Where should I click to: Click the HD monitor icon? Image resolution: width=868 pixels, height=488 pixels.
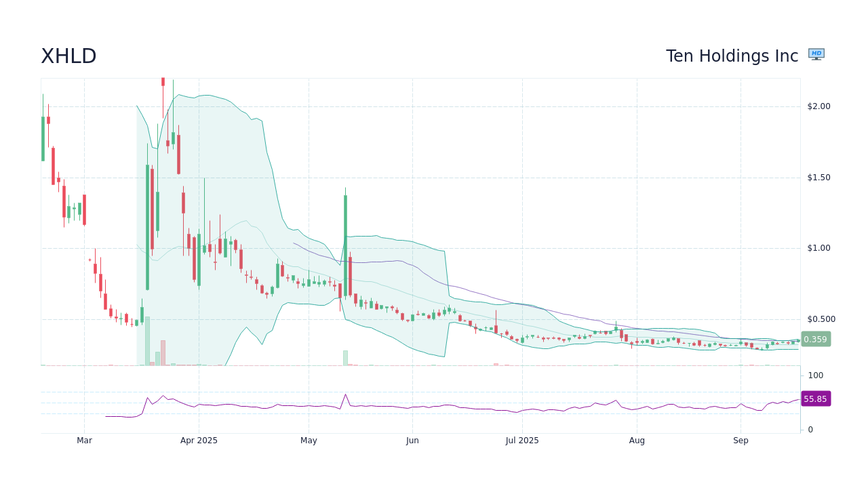[x=816, y=54]
